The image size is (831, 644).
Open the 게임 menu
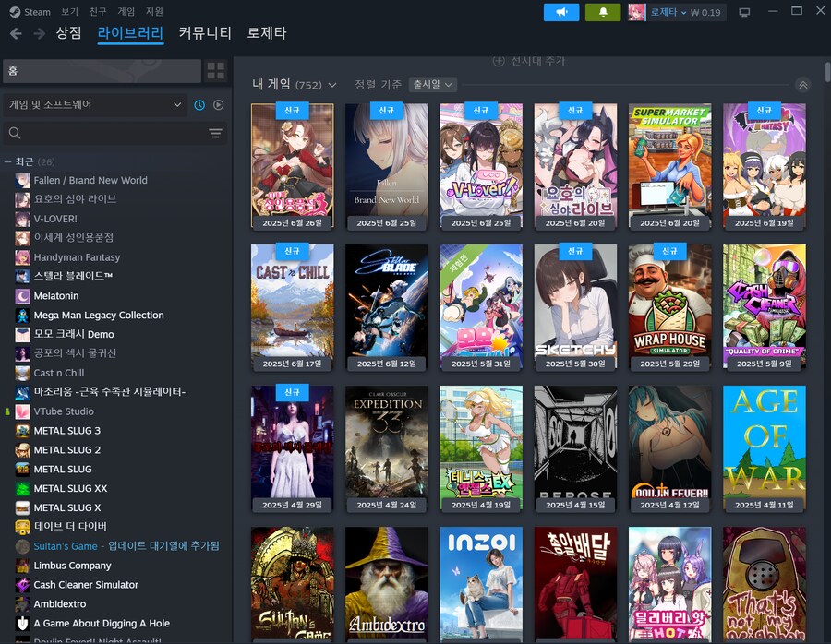click(126, 12)
